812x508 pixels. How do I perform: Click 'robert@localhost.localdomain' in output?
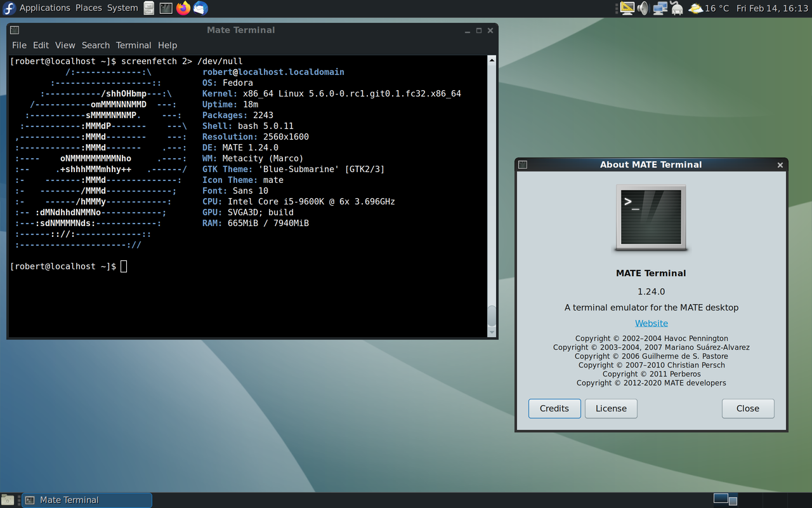pyautogui.click(x=273, y=72)
